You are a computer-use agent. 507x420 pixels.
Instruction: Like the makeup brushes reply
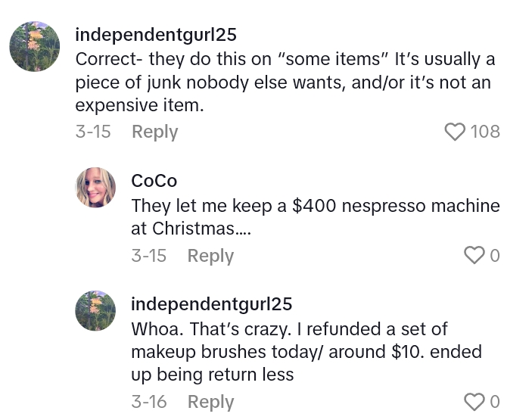474,401
